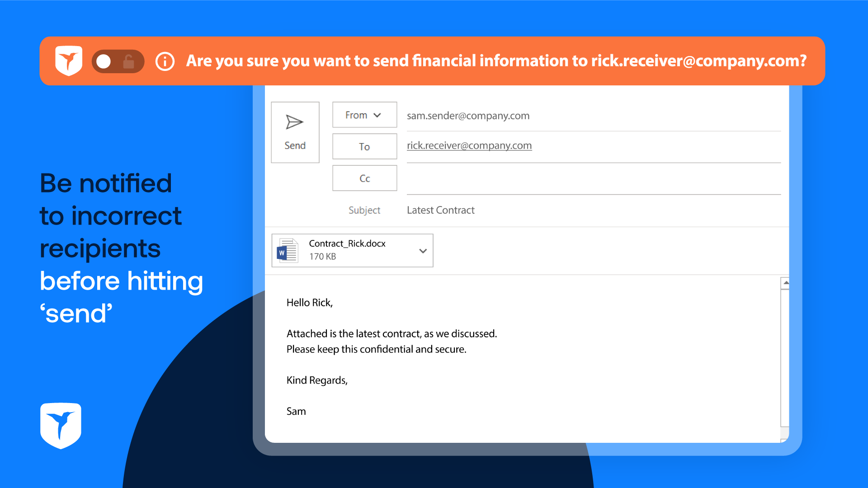Click the warning message text in the banner
This screenshot has width=868, height=488.
click(x=496, y=61)
